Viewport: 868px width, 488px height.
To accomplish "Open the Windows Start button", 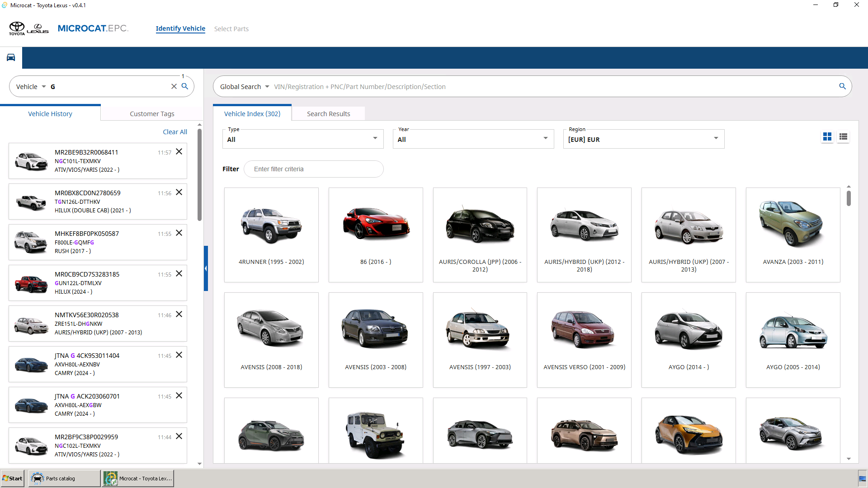I will pos(13,478).
